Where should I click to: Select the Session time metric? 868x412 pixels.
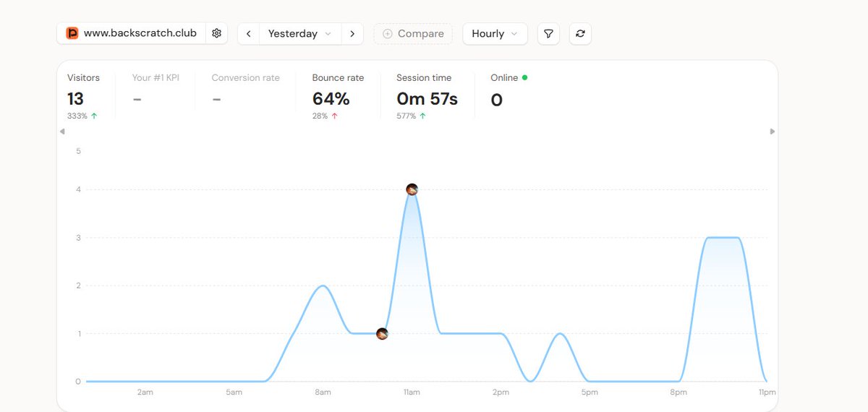(424, 77)
